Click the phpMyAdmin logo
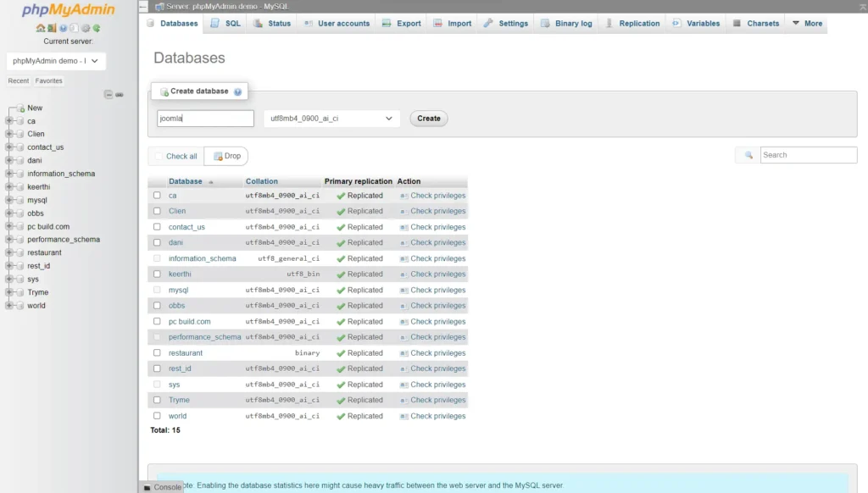Screen dimensions: 868x493 (68, 10)
